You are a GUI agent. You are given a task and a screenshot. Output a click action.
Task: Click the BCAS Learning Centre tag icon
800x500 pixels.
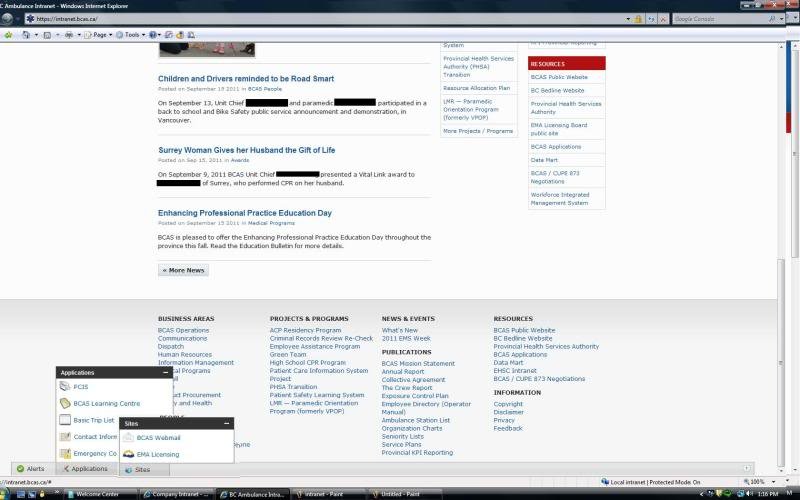(65, 404)
